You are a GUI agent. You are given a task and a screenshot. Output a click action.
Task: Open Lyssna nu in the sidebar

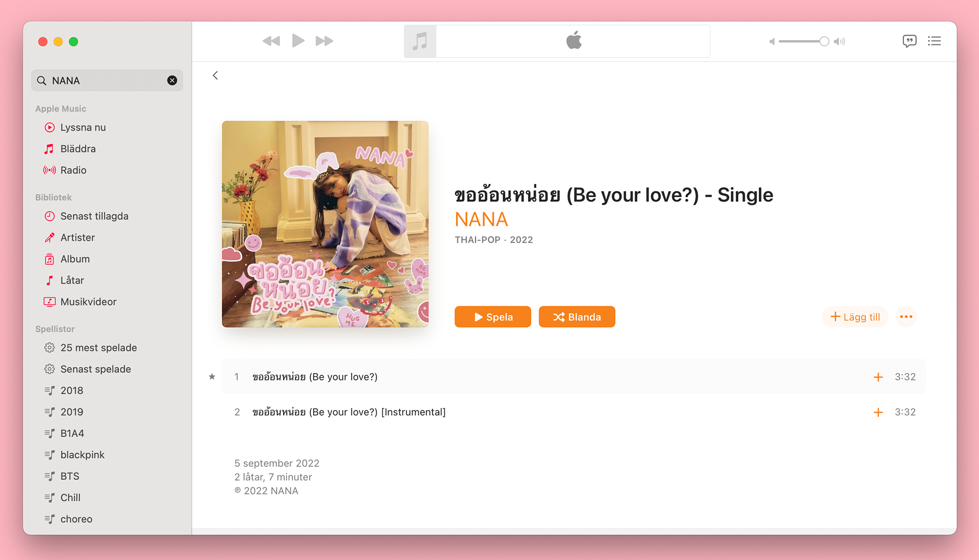pos(83,127)
